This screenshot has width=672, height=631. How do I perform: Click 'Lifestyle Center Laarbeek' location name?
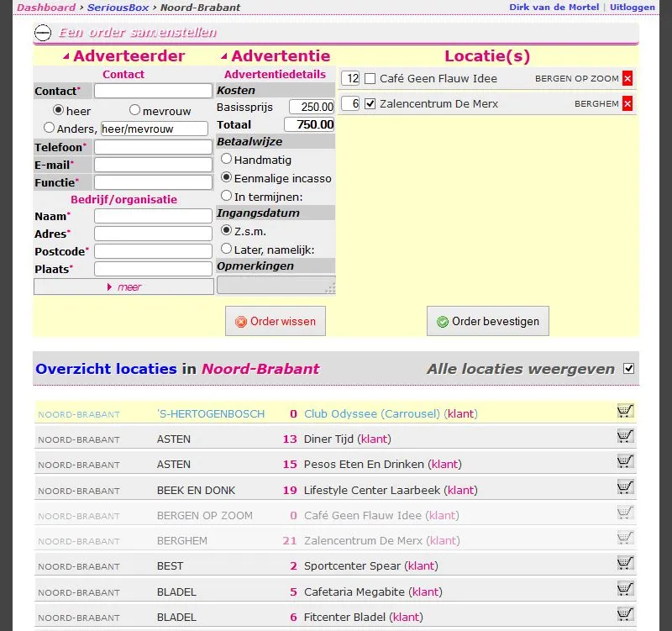tap(371, 490)
